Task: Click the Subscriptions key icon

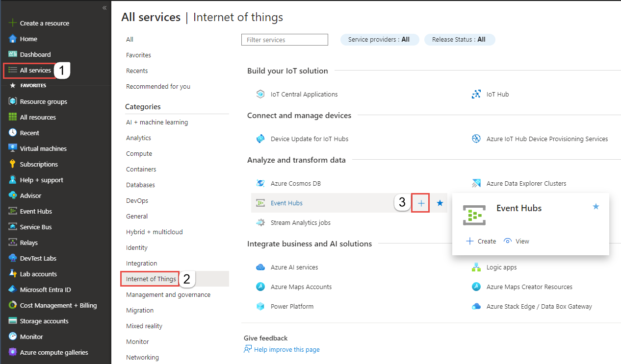Action: tap(13, 164)
